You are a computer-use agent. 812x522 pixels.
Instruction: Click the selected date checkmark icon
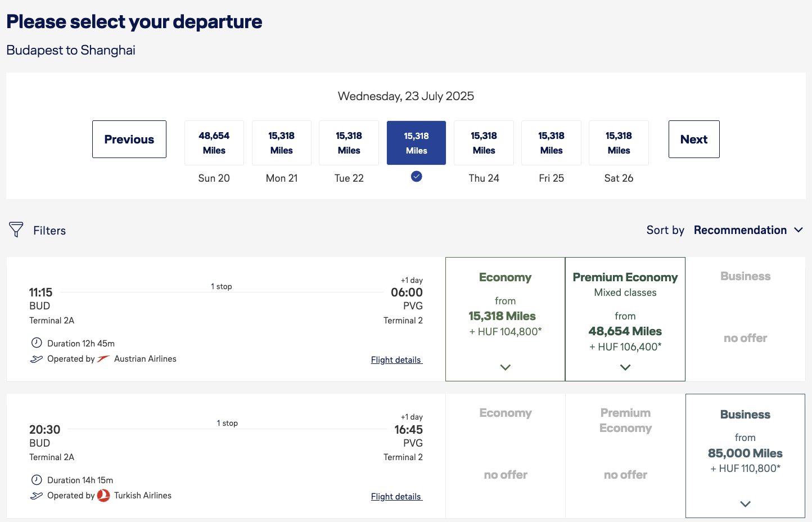(416, 177)
